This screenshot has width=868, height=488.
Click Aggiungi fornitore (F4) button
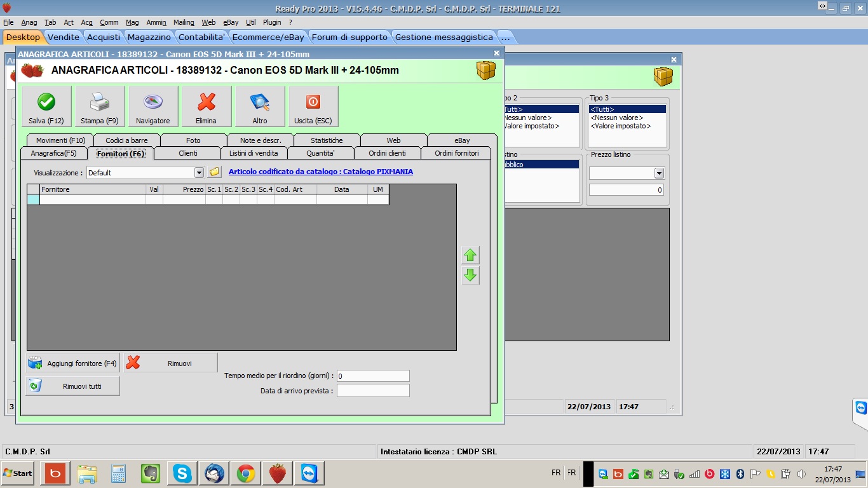point(73,363)
